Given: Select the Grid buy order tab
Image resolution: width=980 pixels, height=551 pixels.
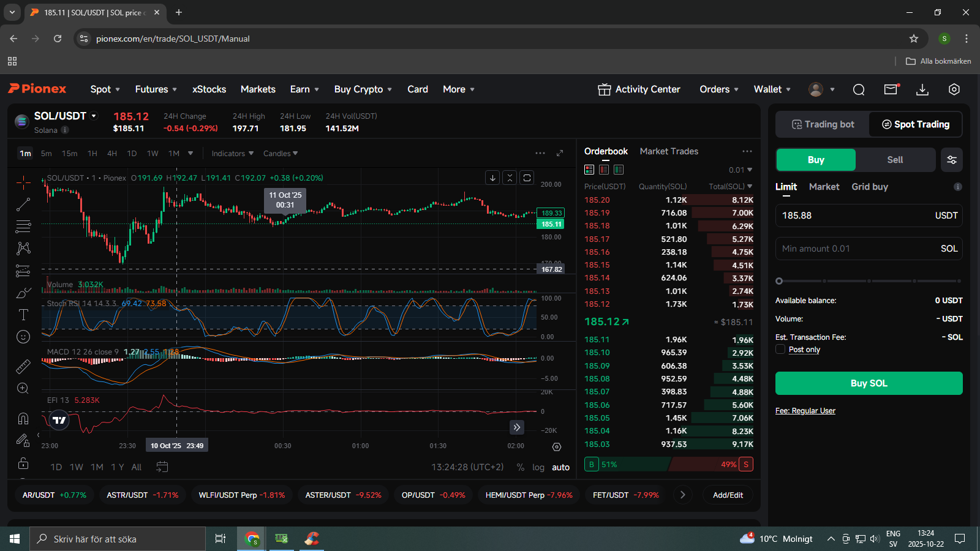Looking at the screenshot, I should (870, 187).
